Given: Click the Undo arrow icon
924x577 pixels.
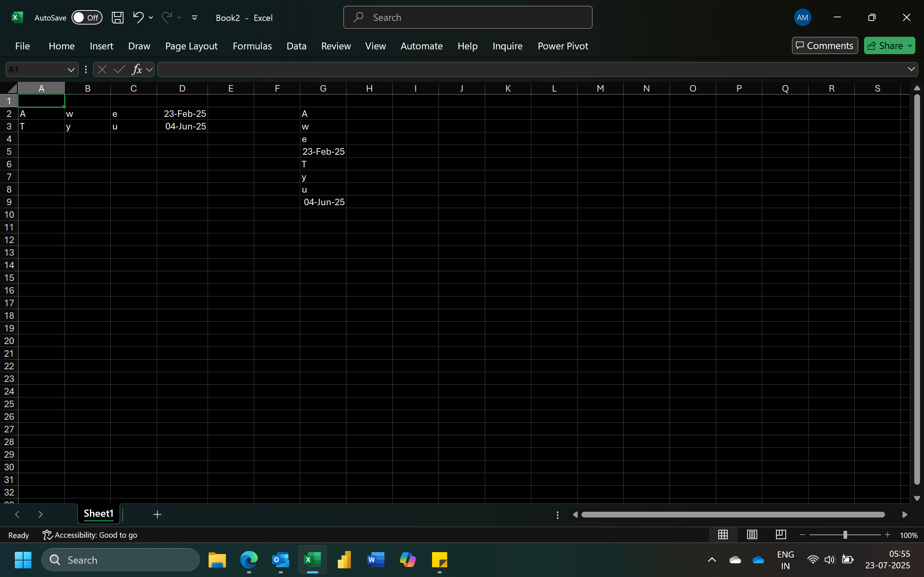Looking at the screenshot, I should pyautogui.click(x=138, y=17).
